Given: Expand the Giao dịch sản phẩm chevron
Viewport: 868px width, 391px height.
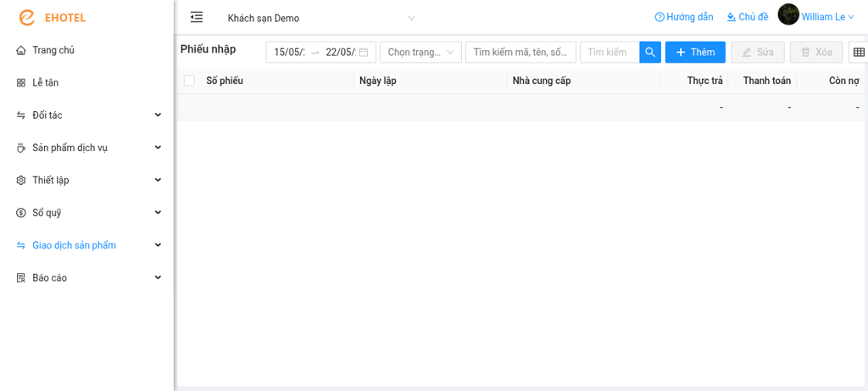Looking at the screenshot, I should pyautogui.click(x=158, y=245).
